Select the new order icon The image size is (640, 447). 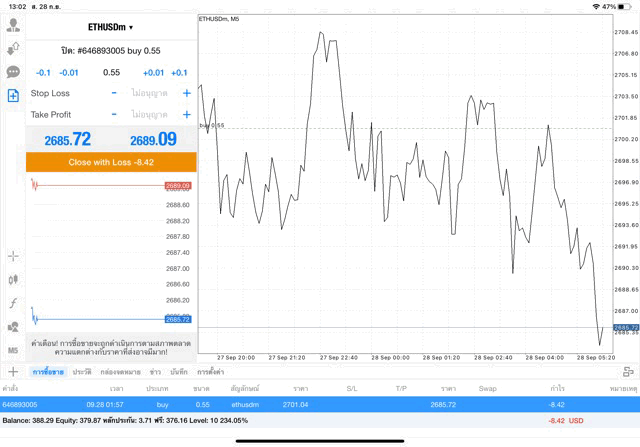(13, 96)
